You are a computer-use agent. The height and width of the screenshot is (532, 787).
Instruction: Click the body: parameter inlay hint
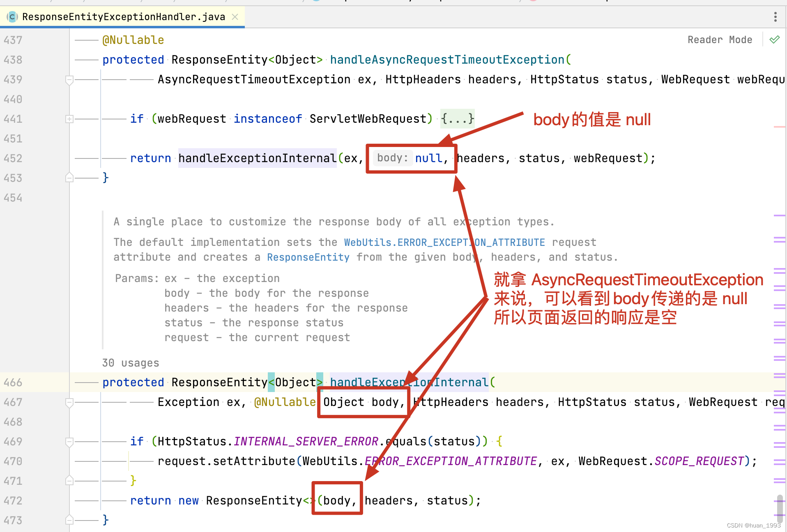point(392,158)
